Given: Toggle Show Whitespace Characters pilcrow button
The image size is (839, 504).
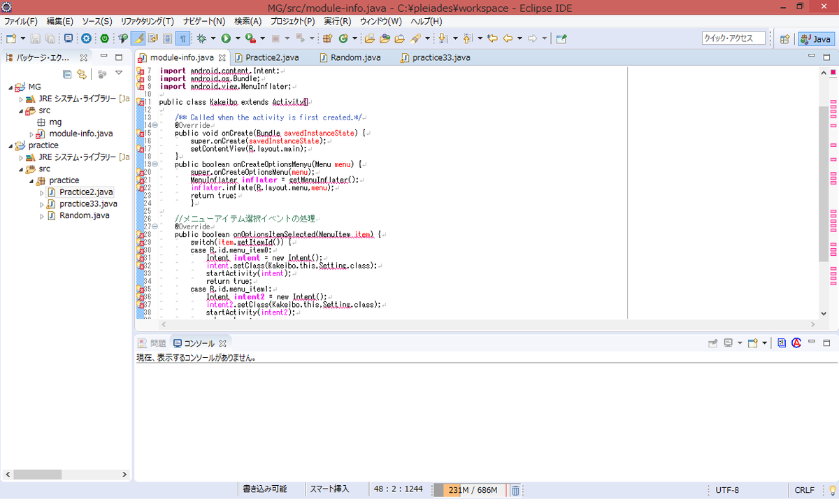Looking at the screenshot, I should click(x=182, y=38).
